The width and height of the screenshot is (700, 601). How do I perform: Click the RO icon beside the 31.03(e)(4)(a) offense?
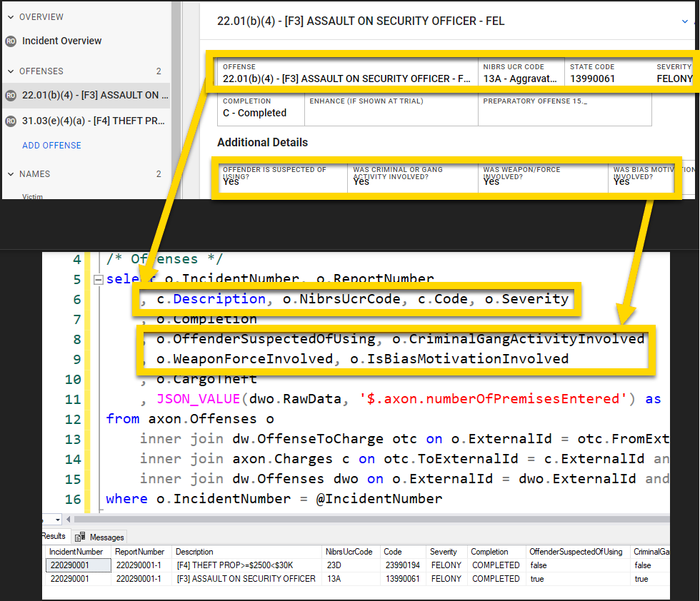tap(10, 120)
